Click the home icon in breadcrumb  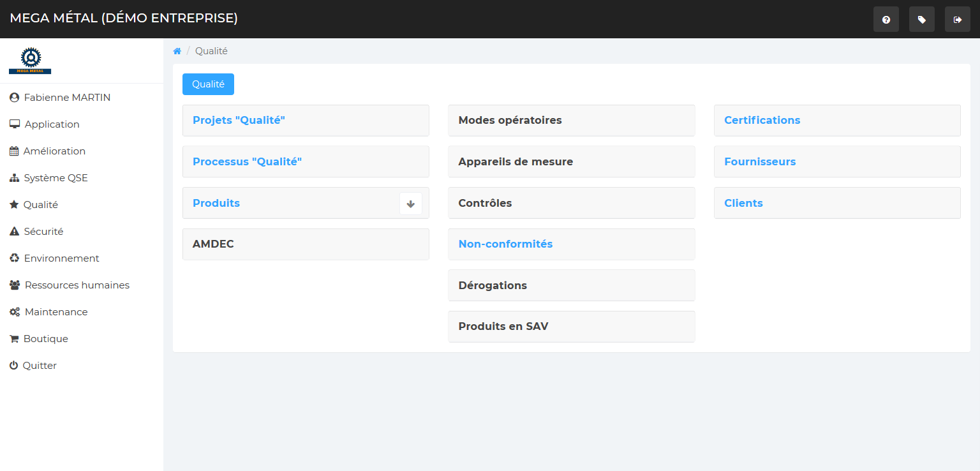pyautogui.click(x=177, y=51)
